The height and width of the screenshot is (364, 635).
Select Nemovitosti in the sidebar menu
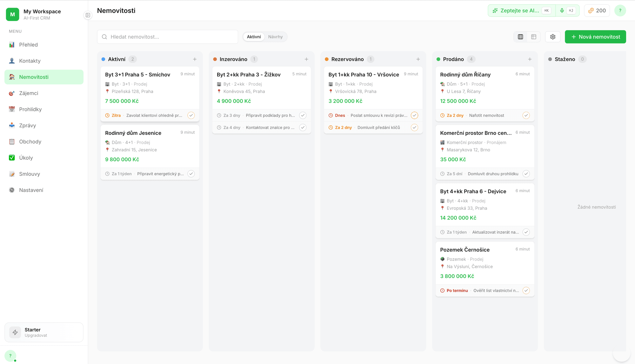(44, 77)
